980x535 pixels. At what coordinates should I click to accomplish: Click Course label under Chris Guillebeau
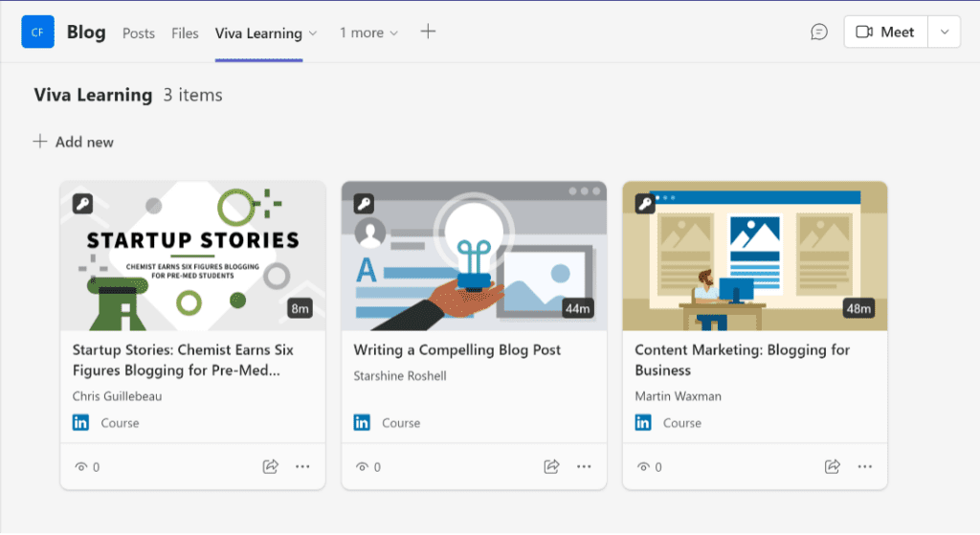[120, 423]
